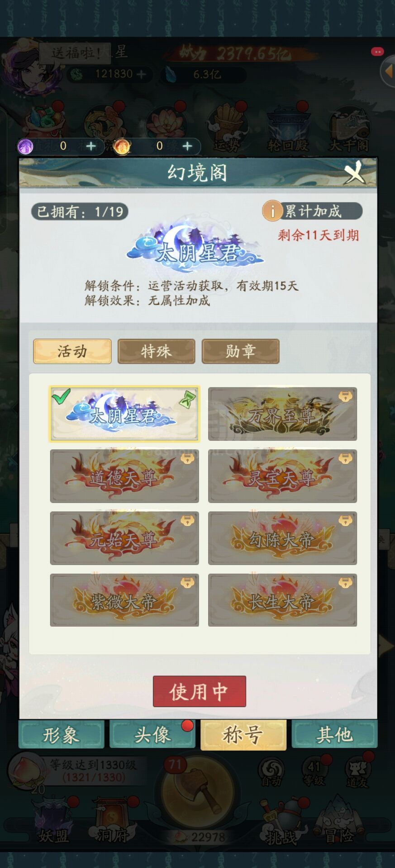This screenshot has width=395, height=868.
Task: Open the 头像 bottom tab
Action: click(x=152, y=735)
